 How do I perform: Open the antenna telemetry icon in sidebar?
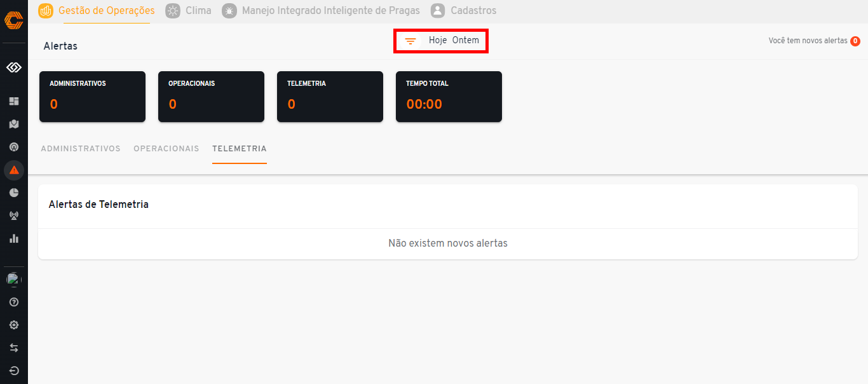[x=14, y=216]
